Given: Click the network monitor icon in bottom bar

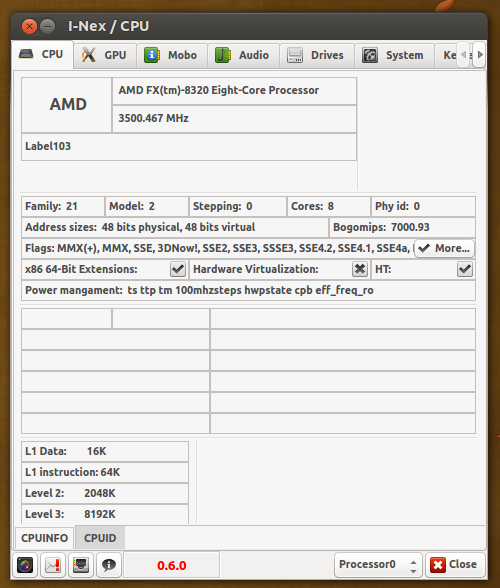Looking at the screenshot, I should pos(81,565).
